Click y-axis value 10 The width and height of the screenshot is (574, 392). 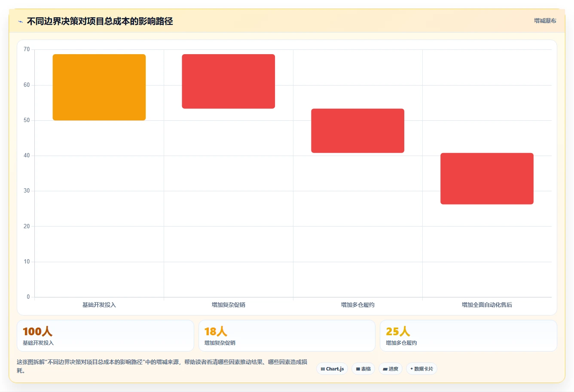(27, 262)
